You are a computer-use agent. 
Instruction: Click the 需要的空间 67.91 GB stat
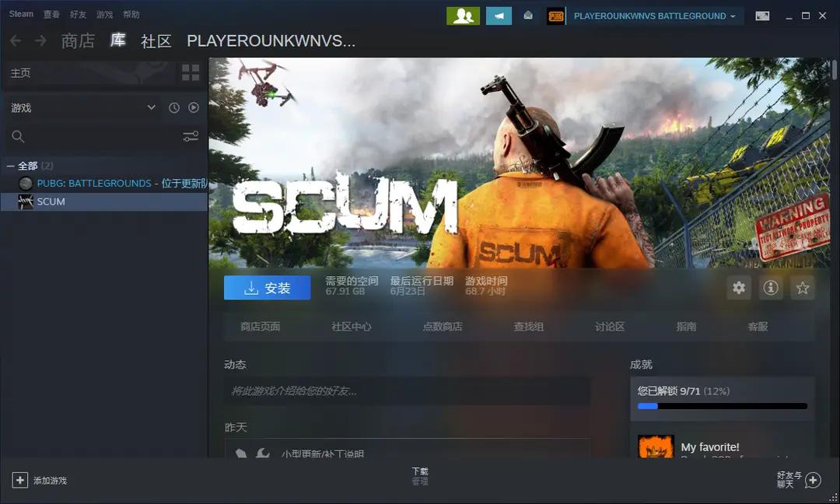pos(352,285)
